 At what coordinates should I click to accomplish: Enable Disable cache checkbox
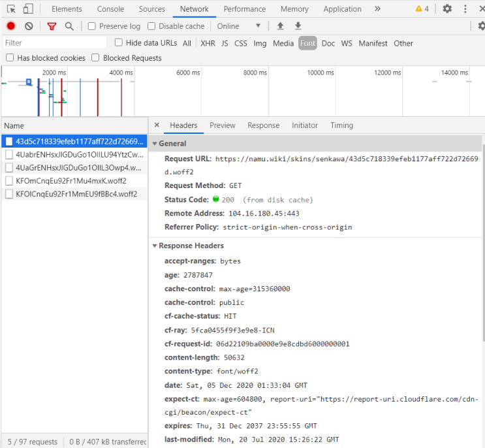[151, 26]
